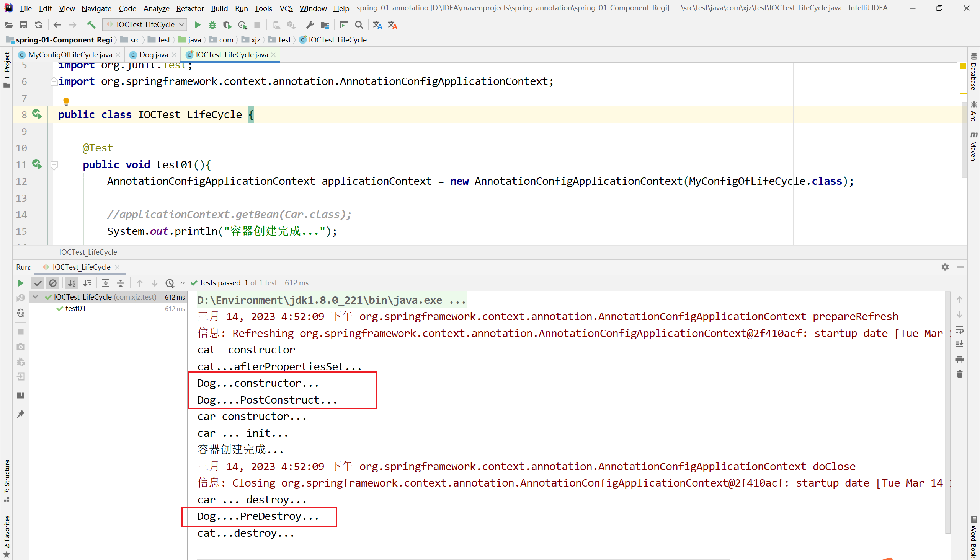
Task: Close the Dog.java editor tab
Action: (x=174, y=55)
